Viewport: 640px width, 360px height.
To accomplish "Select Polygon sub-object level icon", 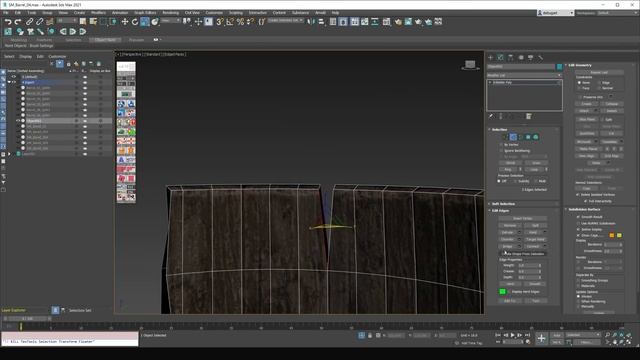I will pos(528,137).
